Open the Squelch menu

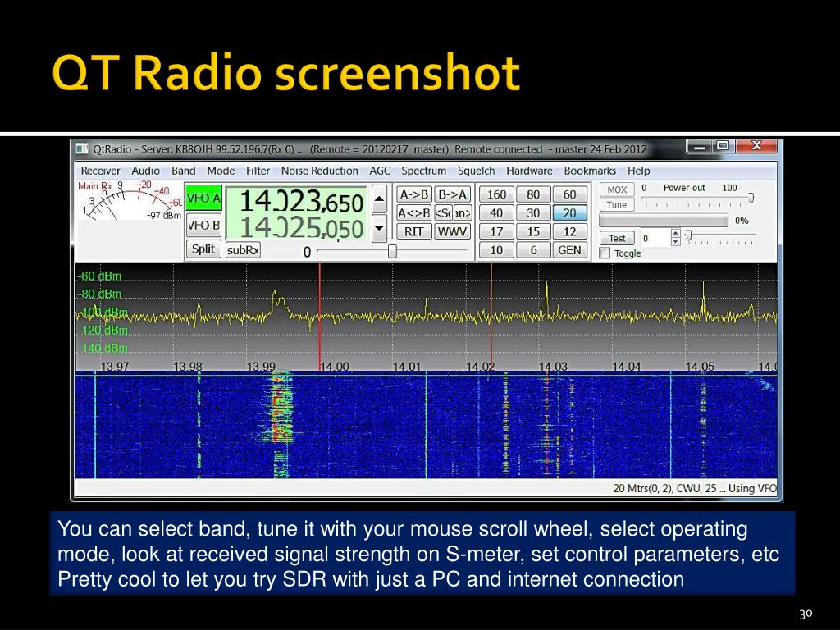[477, 171]
